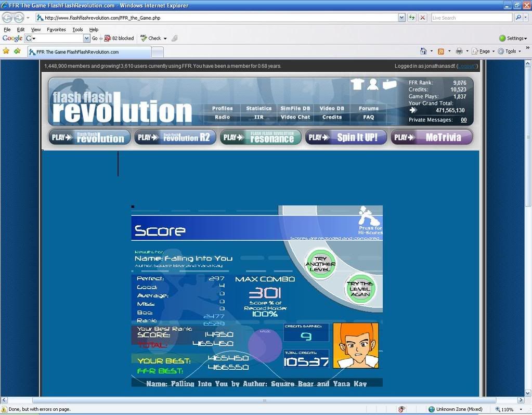Open the Favorites menu
The height and width of the screenshot is (415, 532).
56,30
